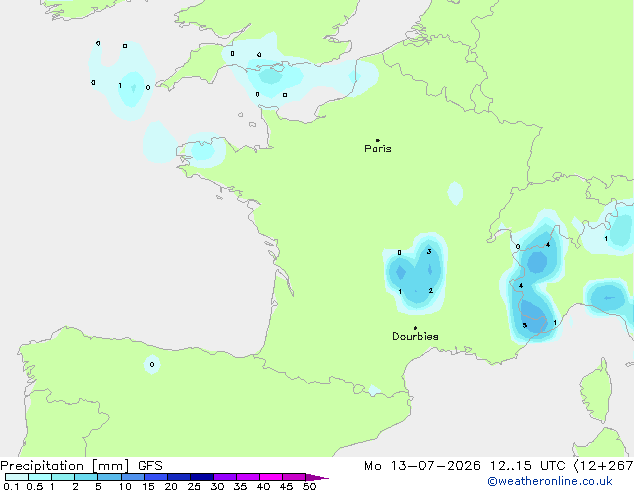Pick the legend swatch between 0.1 and 0.5
The image size is (634, 490).
click(17, 477)
